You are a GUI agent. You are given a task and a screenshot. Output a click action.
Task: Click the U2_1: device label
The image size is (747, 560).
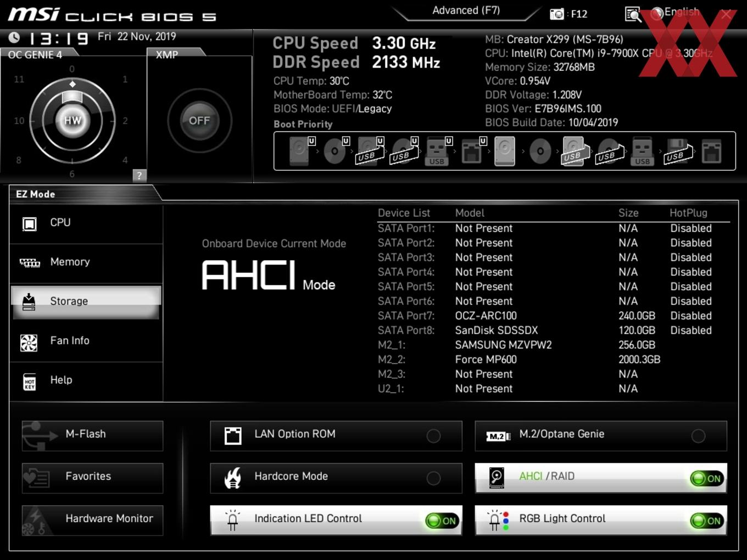391,389
